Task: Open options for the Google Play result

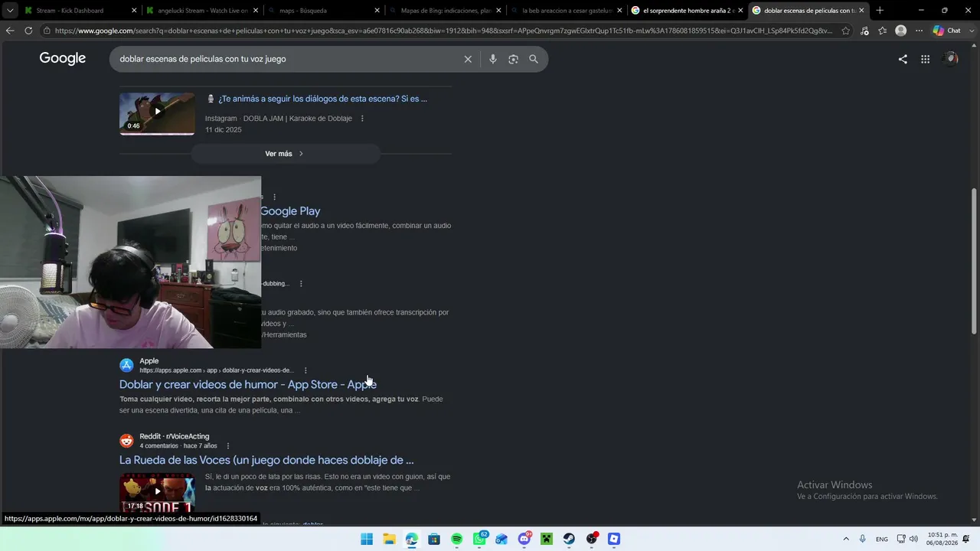Action: point(274,197)
